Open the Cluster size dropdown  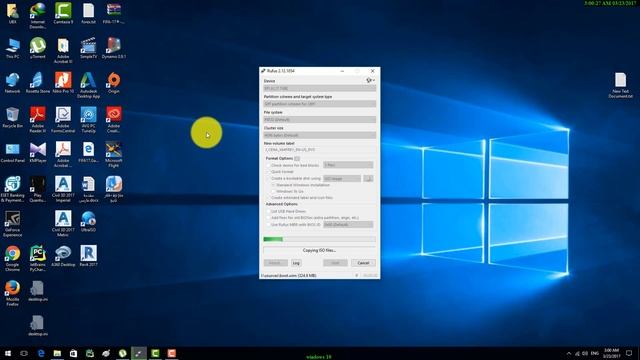click(x=320, y=135)
